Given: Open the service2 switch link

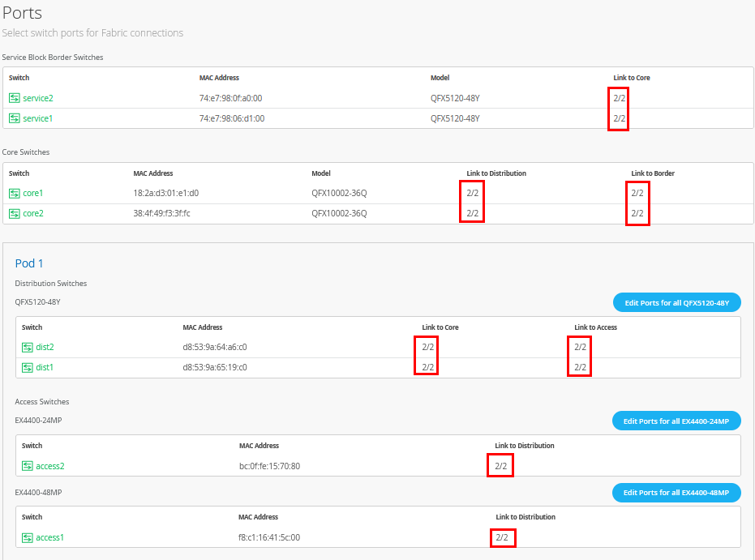Looking at the screenshot, I should [x=38, y=98].
